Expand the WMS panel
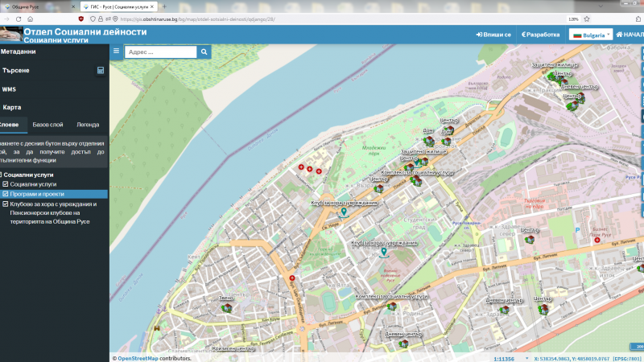This screenshot has height=362, width=644. [x=54, y=89]
